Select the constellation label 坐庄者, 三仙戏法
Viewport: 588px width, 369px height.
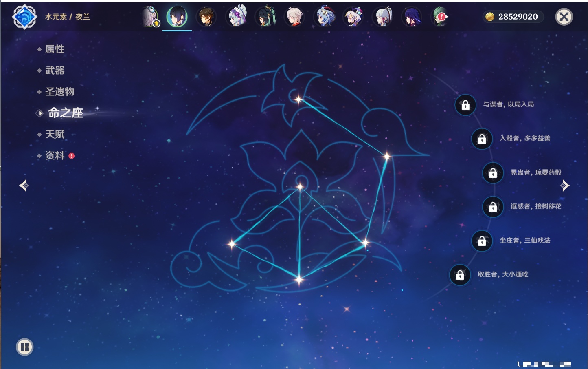pos(525,241)
